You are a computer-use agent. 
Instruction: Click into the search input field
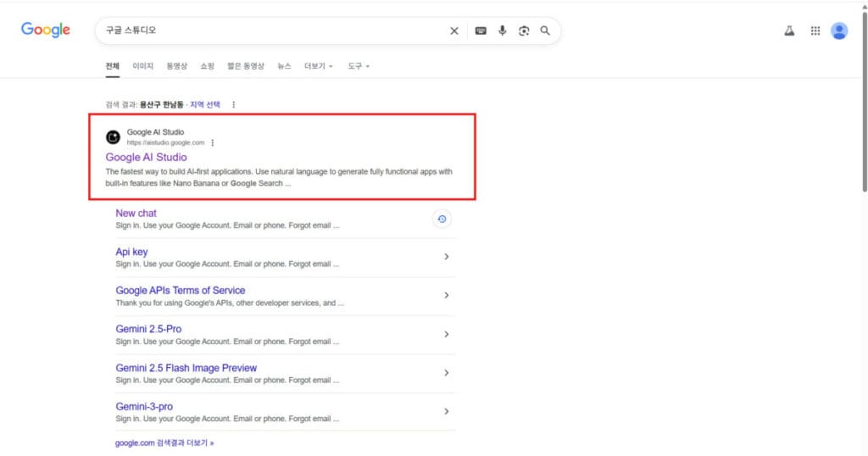271,31
